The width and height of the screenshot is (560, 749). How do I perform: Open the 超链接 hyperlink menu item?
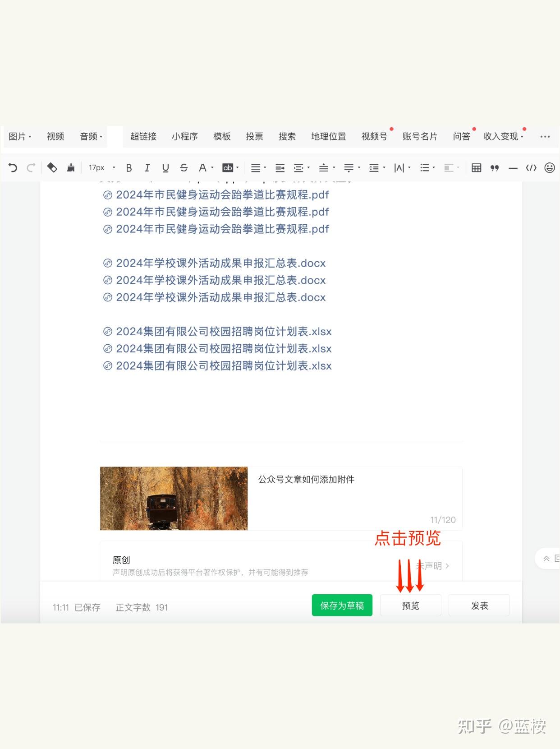pyautogui.click(x=143, y=136)
